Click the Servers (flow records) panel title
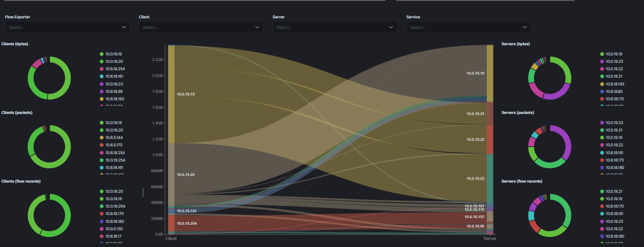644x247 pixels. tap(522, 181)
